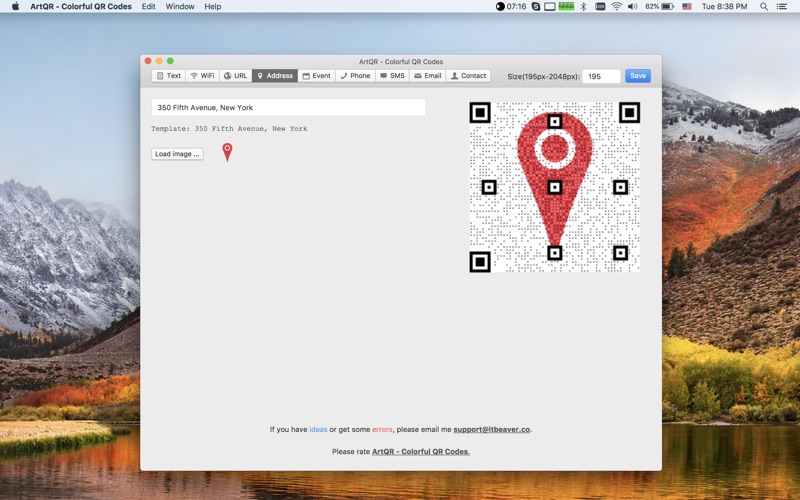Viewport: 800px width, 500px height.
Task: Switch to the Event tab
Action: tap(316, 76)
